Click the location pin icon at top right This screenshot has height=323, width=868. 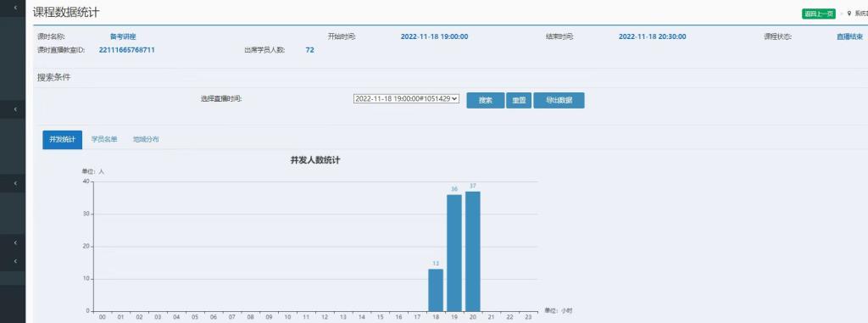849,14
